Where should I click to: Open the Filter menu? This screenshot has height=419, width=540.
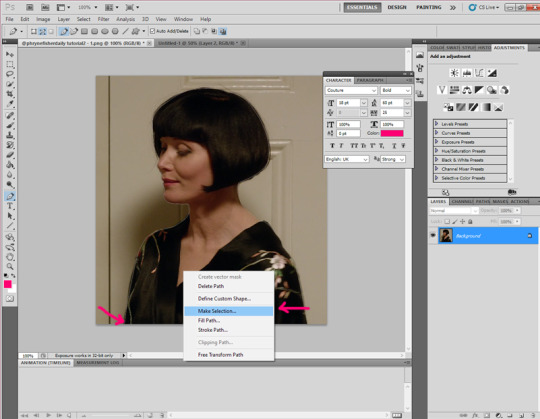coord(103,19)
